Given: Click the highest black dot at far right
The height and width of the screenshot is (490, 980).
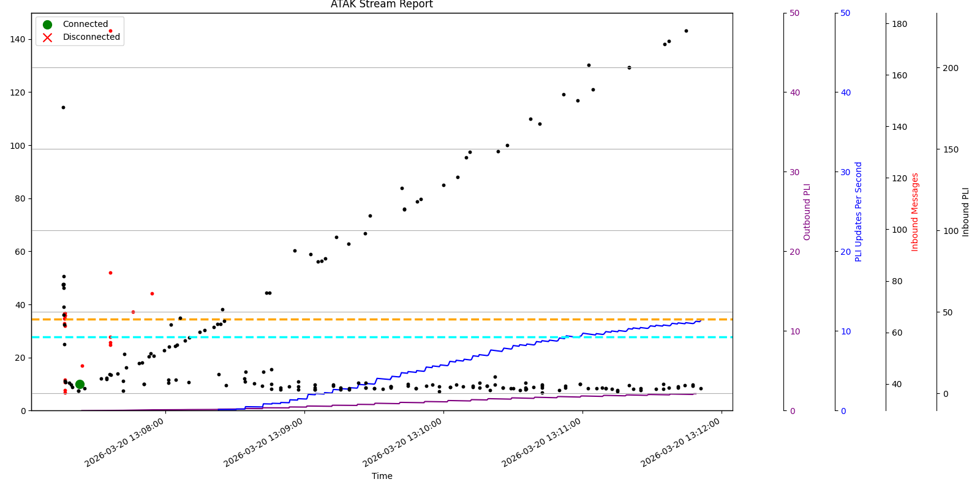Looking at the screenshot, I should [686, 31].
